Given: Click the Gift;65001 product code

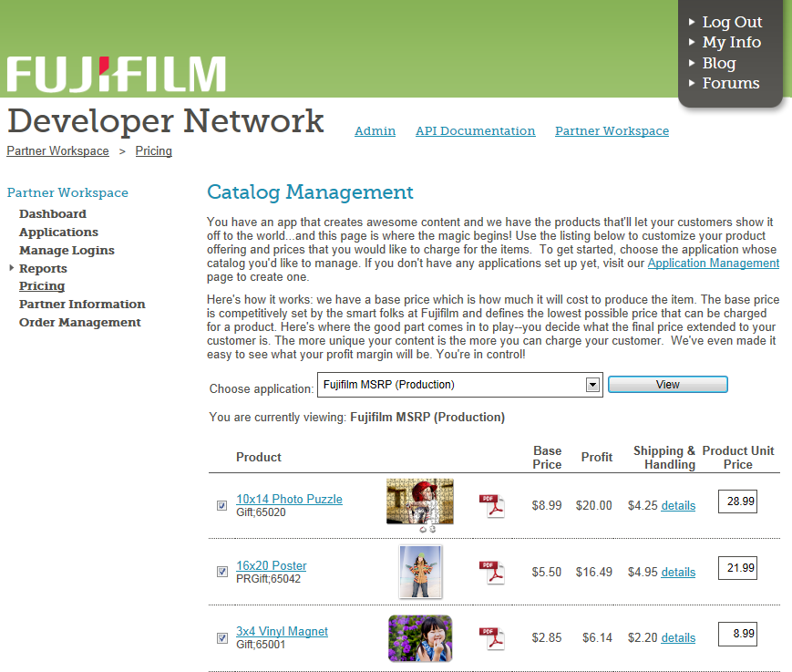Looking at the screenshot, I should pyautogui.click(x=261, y=645).
